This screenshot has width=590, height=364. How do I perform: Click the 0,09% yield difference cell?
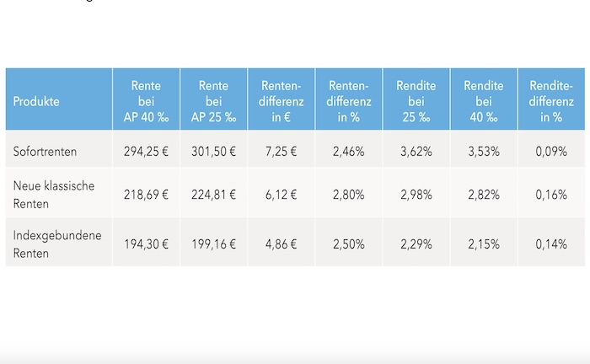pyautogui.click(x=550, y=152)
